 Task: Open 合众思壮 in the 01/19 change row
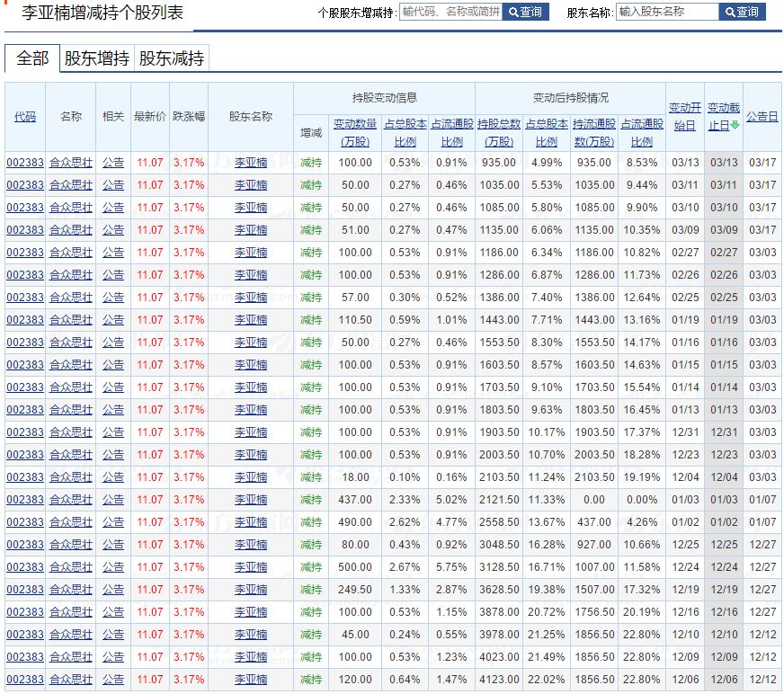tap(71, 320)
